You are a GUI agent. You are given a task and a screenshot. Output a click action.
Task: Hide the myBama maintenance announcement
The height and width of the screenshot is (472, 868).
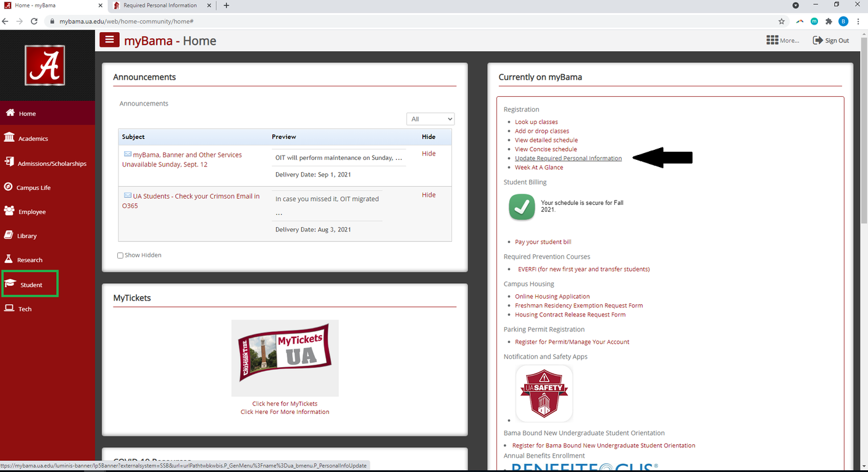point(428,154)
